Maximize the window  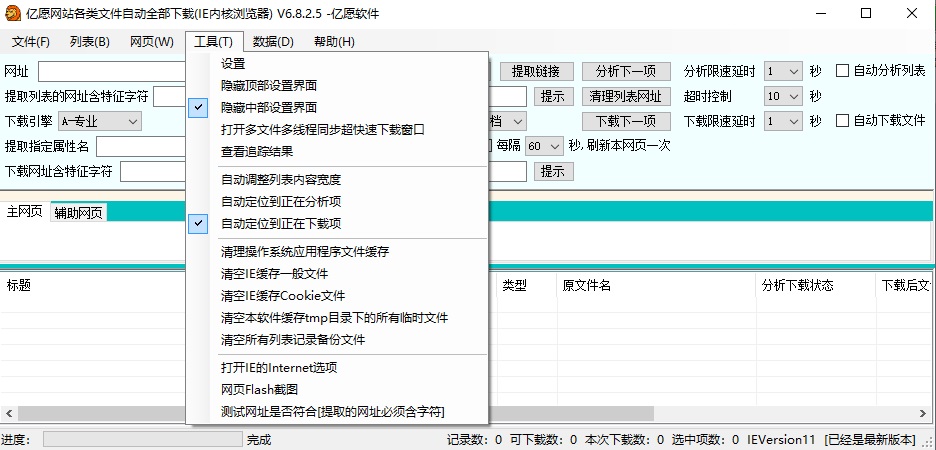click(866, 13)
